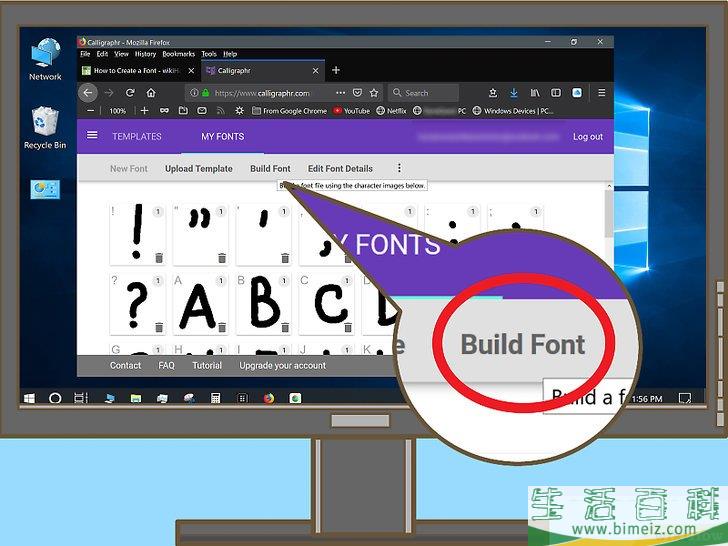The image size is (728, 546).
Task: Click the New Font button
Action: coord(129,169)
